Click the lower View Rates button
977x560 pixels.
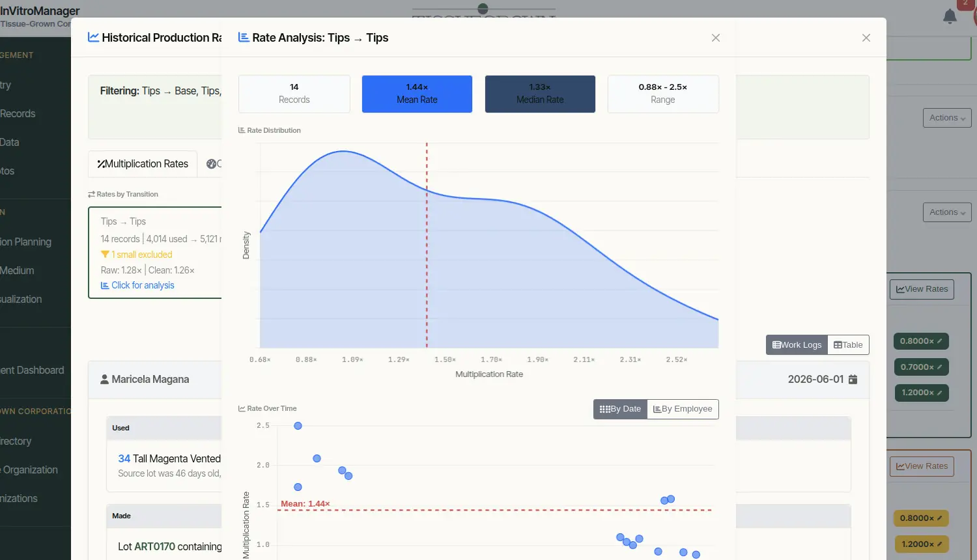point(922,466)
